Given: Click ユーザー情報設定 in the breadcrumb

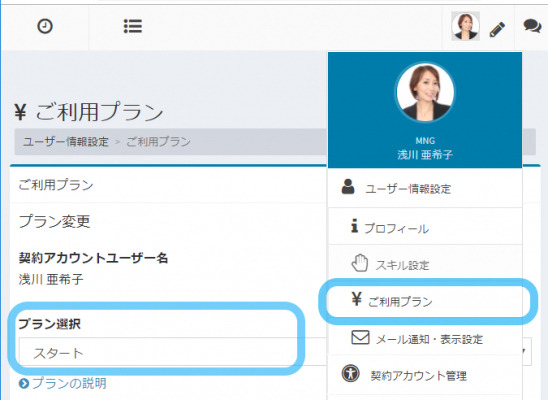Looking at the screenshot, I should click(x=66, y=141).
